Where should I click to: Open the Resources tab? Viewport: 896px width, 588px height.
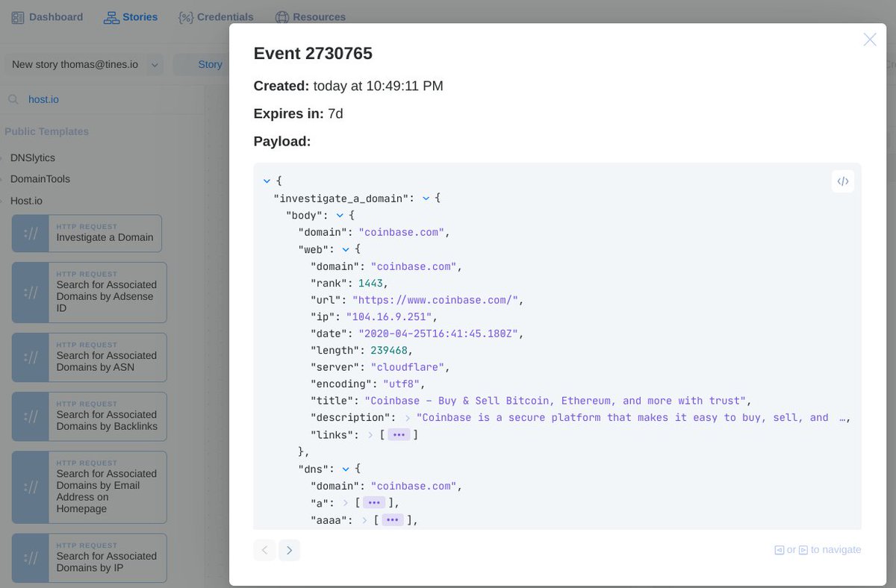click(x=311, y=16)
